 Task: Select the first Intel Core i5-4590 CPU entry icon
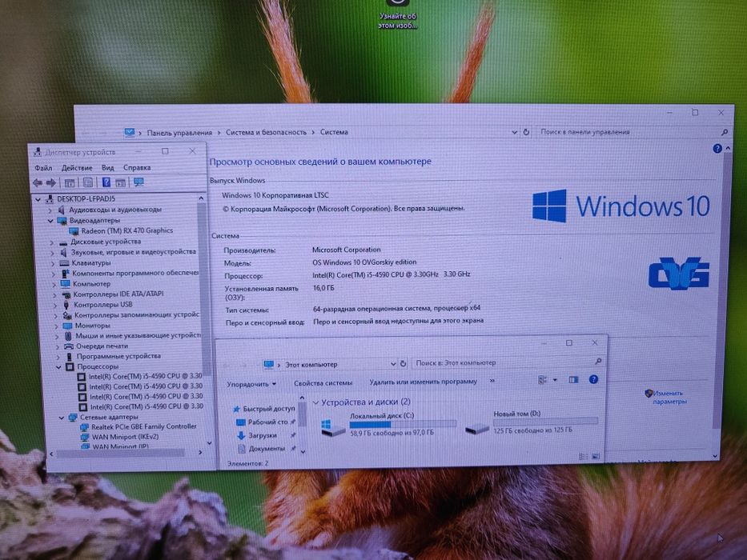(82, 376)
